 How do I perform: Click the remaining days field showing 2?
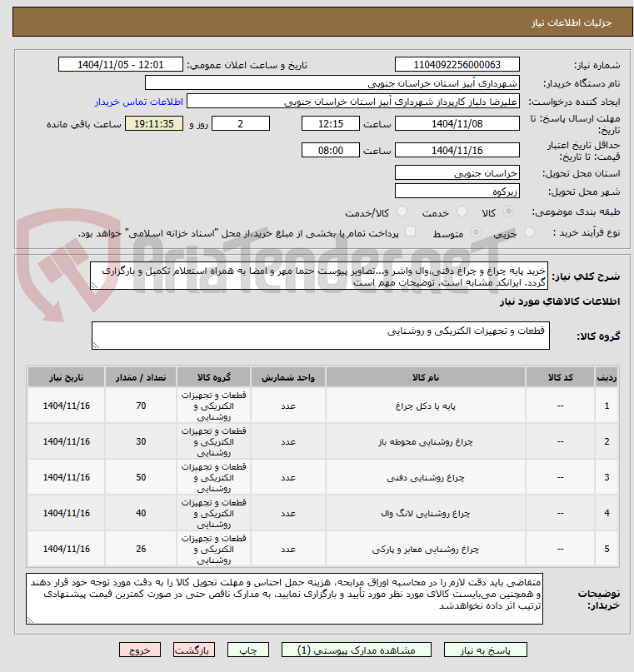[x=241, y=124]
